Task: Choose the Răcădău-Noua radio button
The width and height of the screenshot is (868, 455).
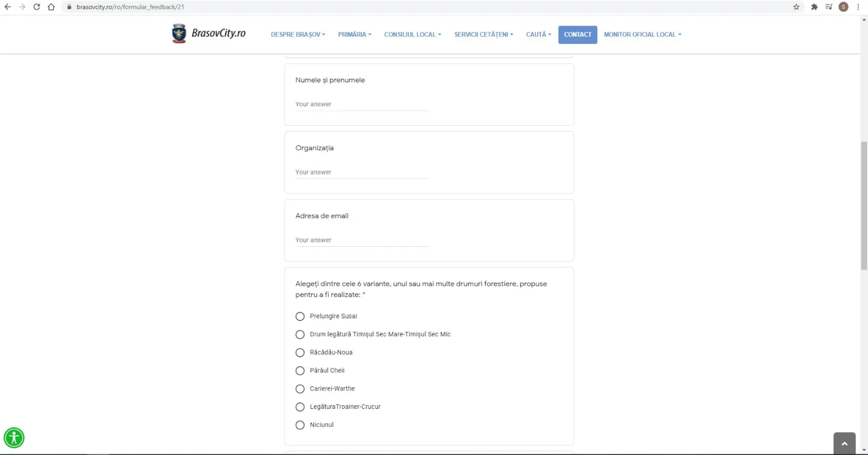Action: tap(300, 353)
